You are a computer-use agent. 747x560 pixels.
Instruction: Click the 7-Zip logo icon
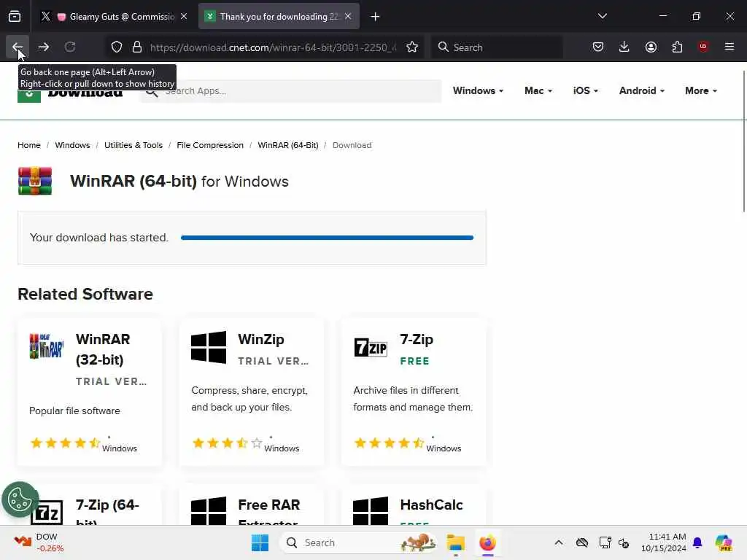tap(371, 347)
